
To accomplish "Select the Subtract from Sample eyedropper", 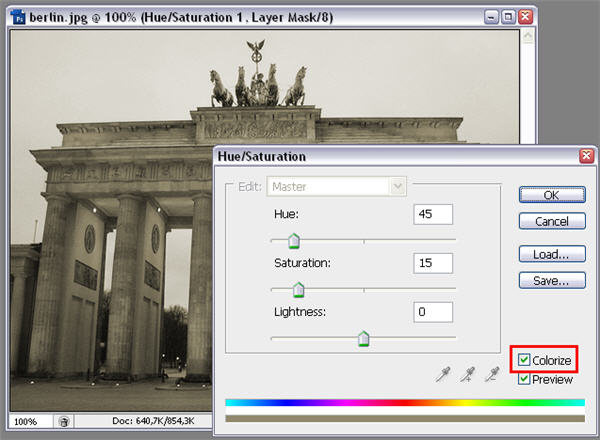I will (491, 374).
